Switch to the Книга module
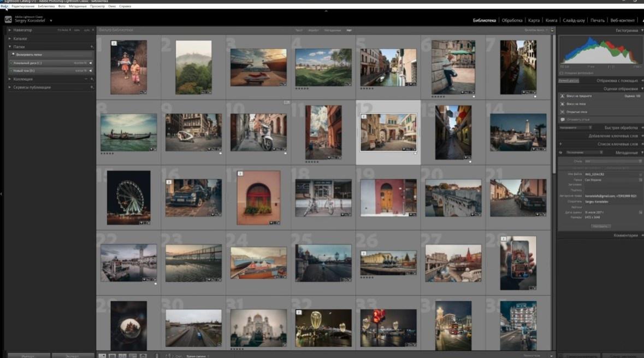The image size is (644, 358). pos(551,20)
